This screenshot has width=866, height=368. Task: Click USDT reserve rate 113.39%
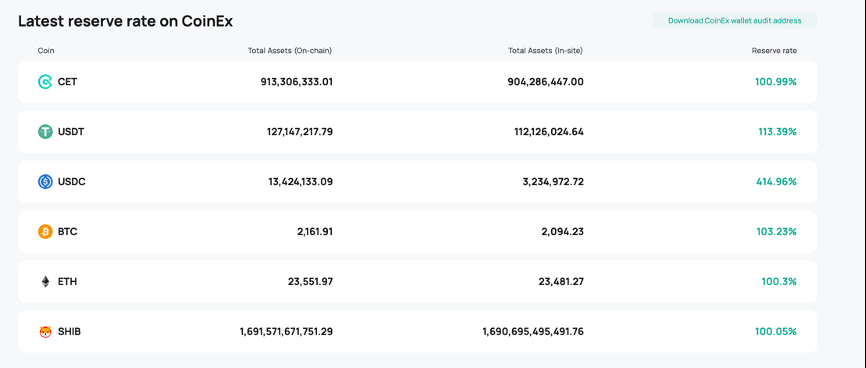(x=778, y=132)
